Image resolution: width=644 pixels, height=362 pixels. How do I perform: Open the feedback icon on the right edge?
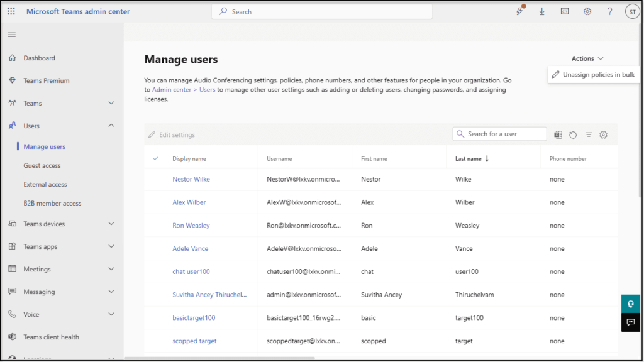630,322
